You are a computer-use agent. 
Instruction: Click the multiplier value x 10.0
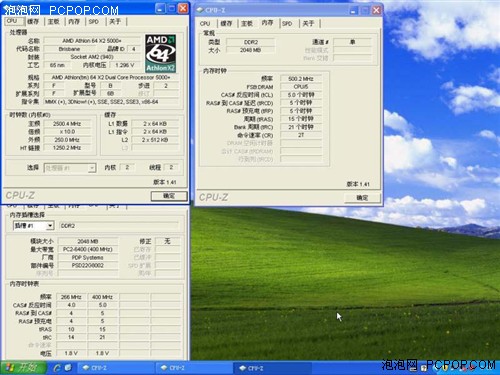(x=67, y=132)
